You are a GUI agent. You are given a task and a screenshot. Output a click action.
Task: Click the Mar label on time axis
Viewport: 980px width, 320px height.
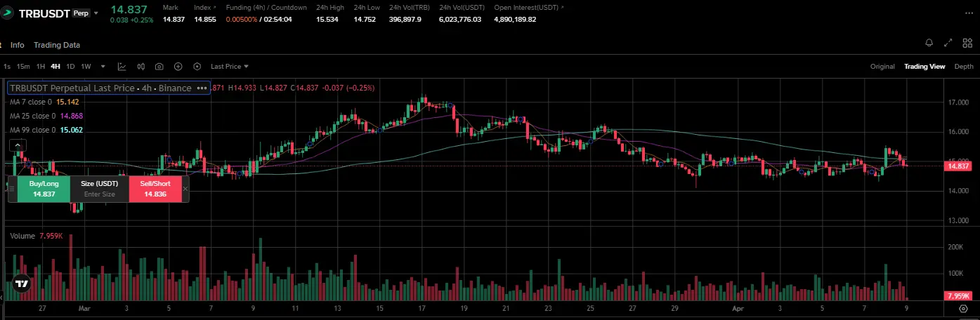click(x=84, y=308)
